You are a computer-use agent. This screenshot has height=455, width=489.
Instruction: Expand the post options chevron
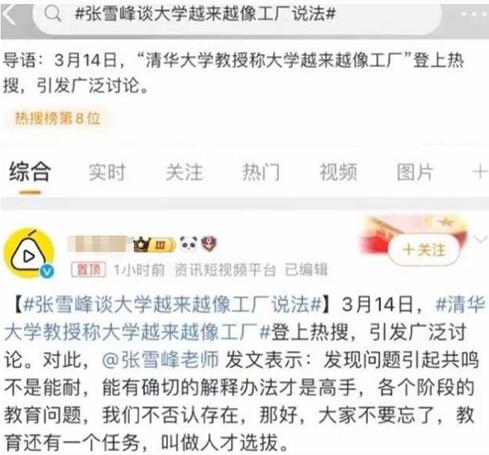click(480, 239)
